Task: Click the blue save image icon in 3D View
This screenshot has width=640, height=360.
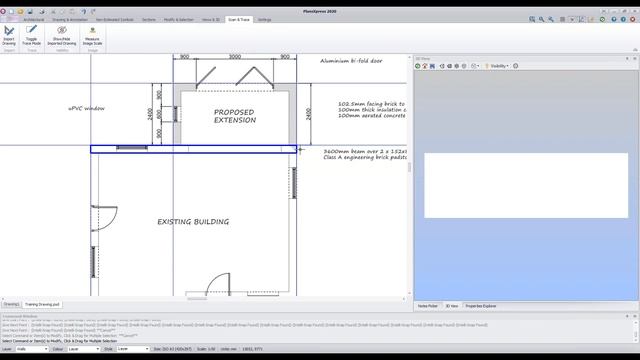Action: coord(432,66)
